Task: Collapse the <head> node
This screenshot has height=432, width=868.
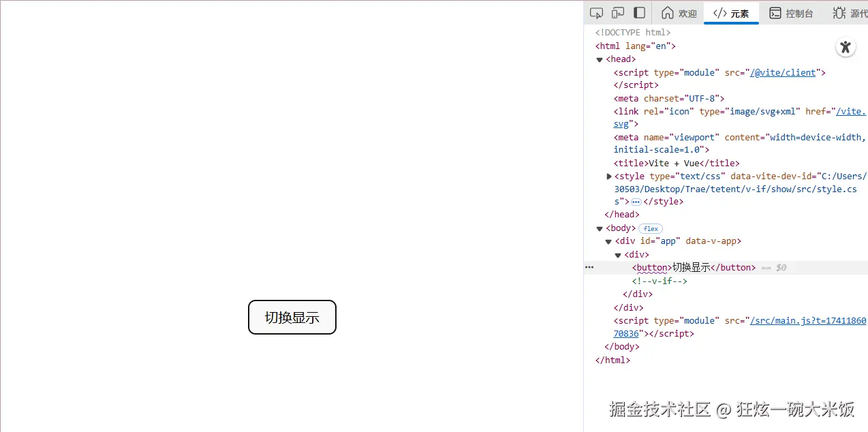Action: 600,59
